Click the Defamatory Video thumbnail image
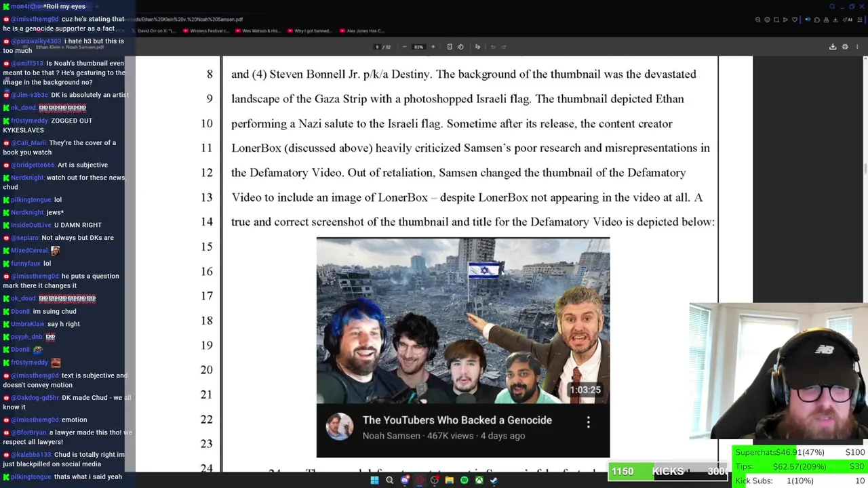 coord(463,321)
